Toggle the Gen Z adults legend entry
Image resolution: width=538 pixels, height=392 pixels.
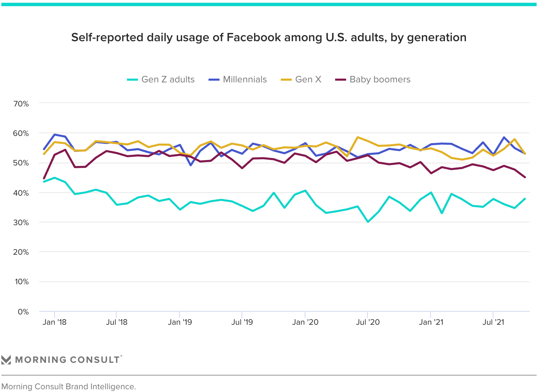[161, 80]
